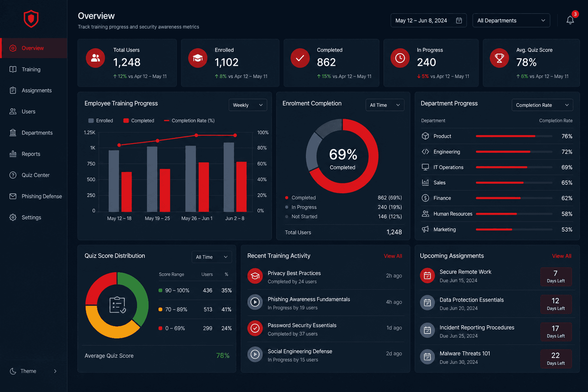Open the All Departments dropdown
Screen dimensions: 588x392
pos(511,20)
